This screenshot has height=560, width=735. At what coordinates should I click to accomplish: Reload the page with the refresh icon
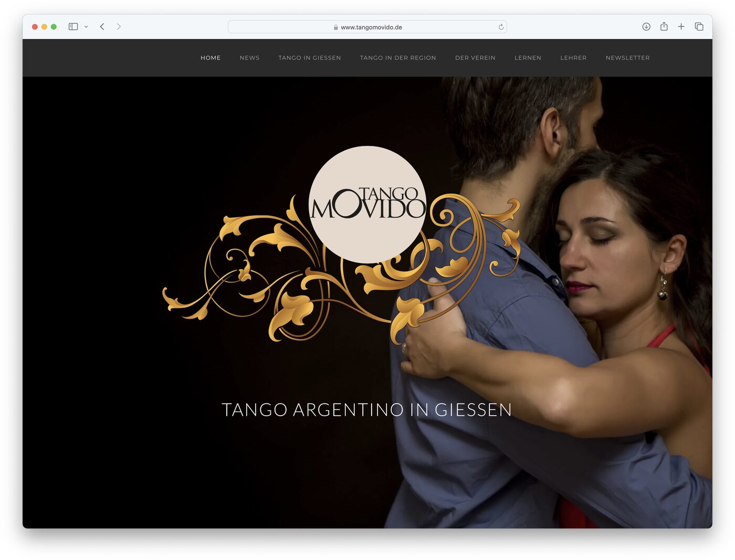pos(501,27)
